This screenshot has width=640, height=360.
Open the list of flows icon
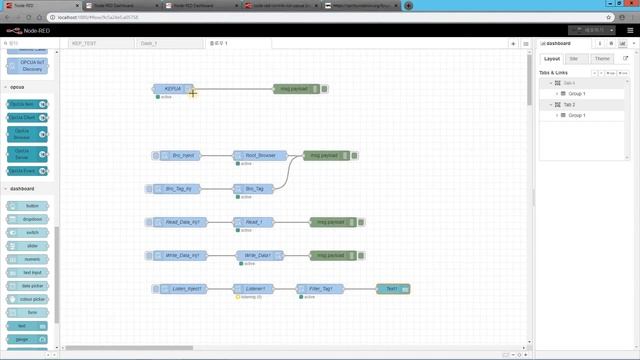526,44
